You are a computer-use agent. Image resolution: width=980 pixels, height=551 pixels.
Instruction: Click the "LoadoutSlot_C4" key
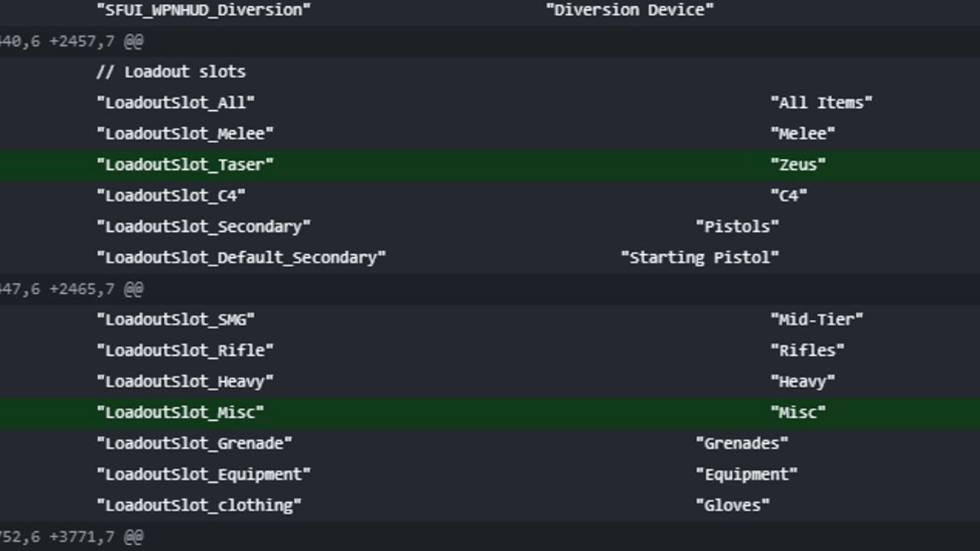pyautogui.click(x=171, y=196)
